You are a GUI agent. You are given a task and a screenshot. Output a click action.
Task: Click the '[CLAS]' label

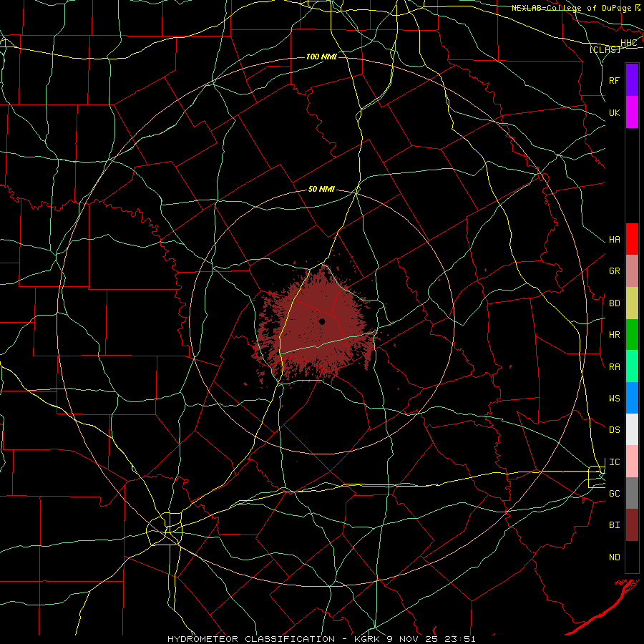click(605, 49)
